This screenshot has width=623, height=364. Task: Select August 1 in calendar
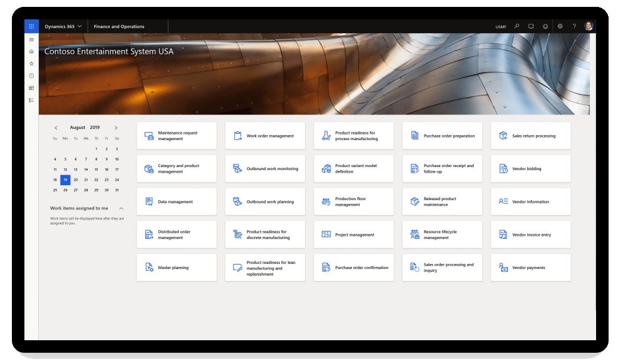[x=96, y=149]
